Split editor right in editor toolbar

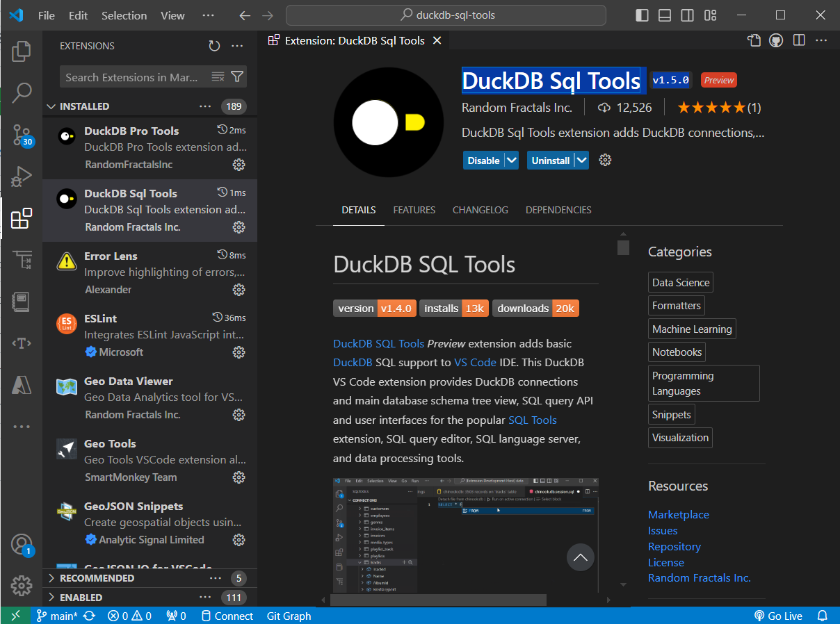click(x=799, y=40)
